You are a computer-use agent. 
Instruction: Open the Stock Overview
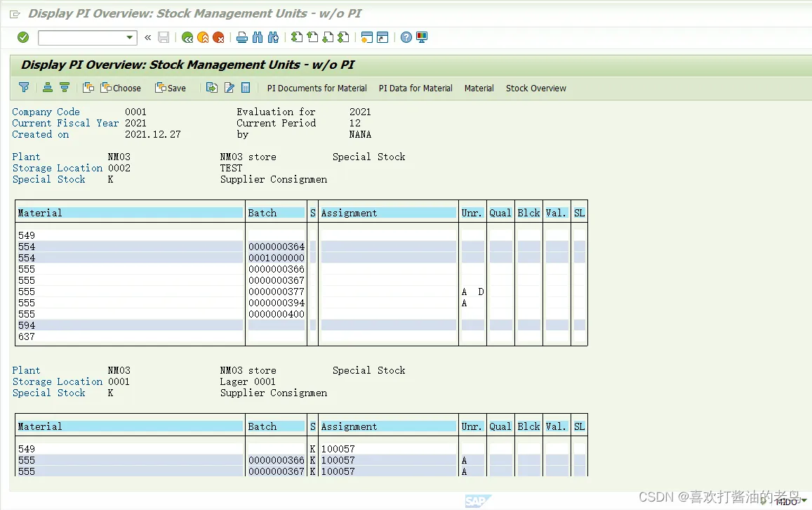point(536,88)
